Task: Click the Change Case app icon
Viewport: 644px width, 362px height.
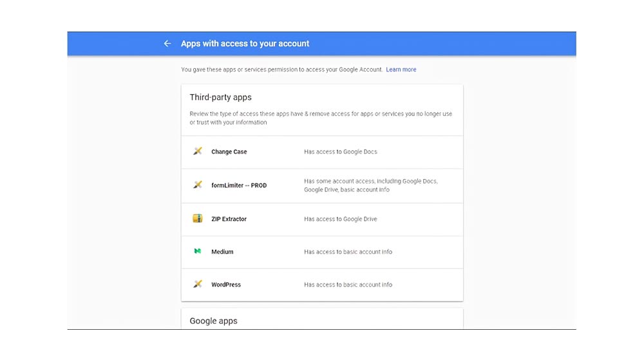Action: pyautogui.click(x=198, y=151)
